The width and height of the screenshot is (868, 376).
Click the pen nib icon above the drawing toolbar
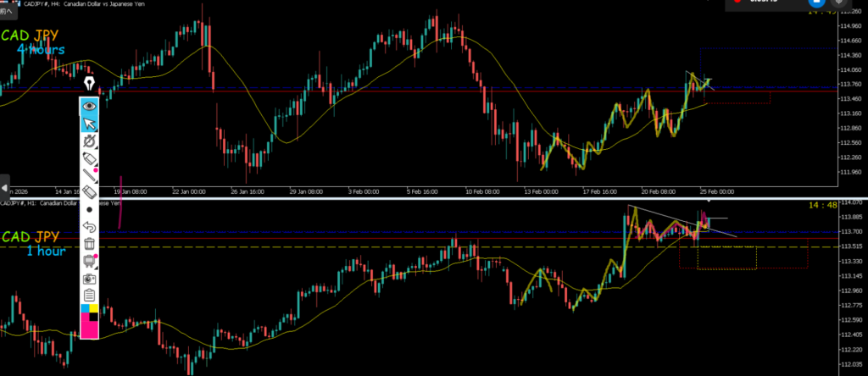(x=90, y=85)
